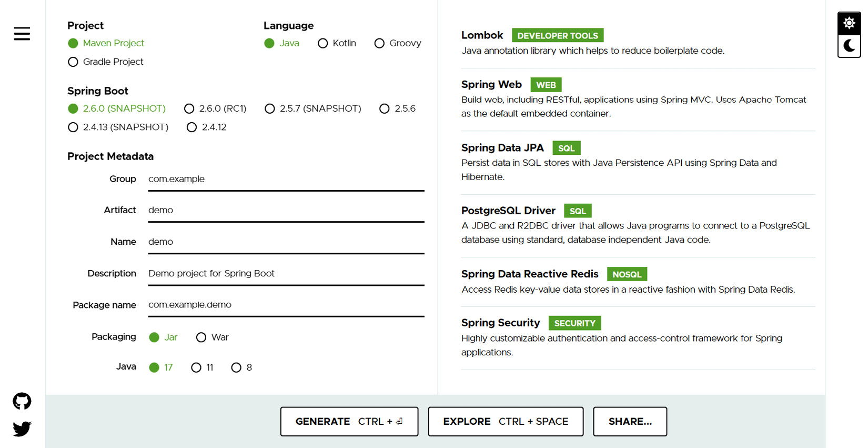Set packaging to Jar
Viewport: 868px width, 448px height.
[163, 337]
